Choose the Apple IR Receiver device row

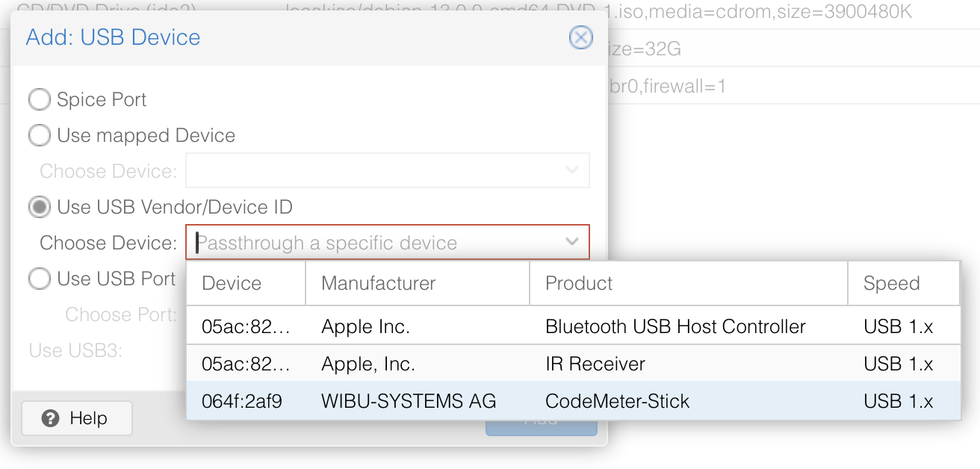pos(573,364)
